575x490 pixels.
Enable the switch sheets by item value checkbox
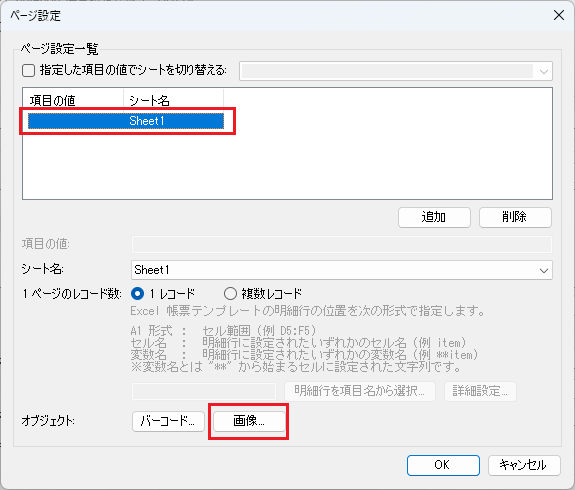pos(29,70)
